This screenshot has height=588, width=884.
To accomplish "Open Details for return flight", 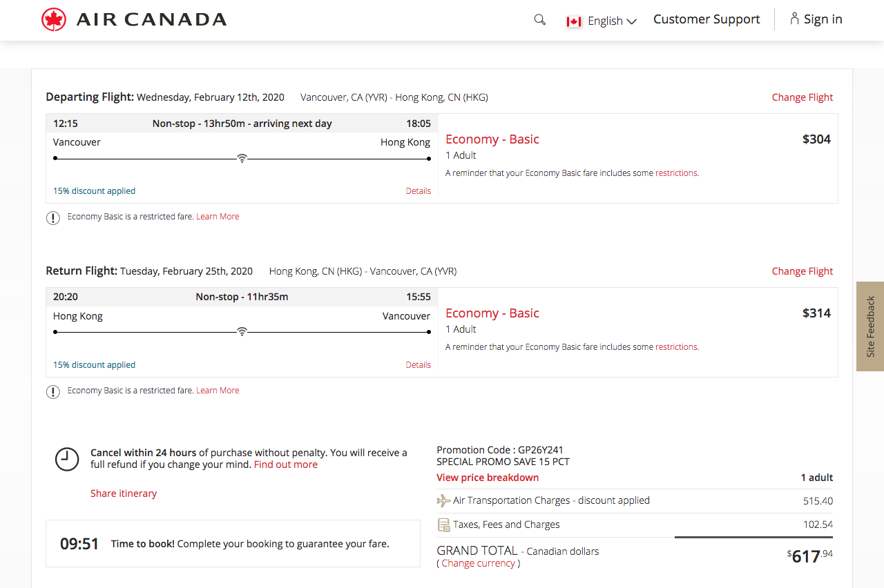I will [x=419, y=365].
